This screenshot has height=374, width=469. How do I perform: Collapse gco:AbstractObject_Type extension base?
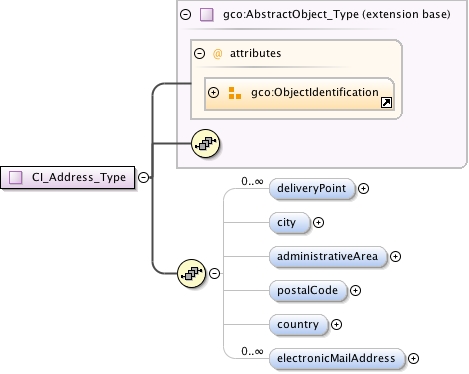[186, 14]
